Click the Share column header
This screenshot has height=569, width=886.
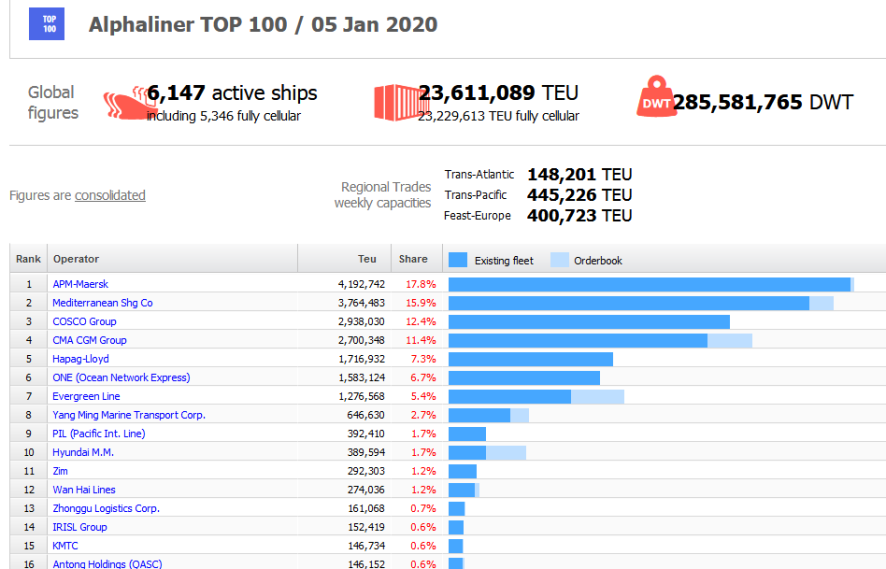(x=413, y=259)
